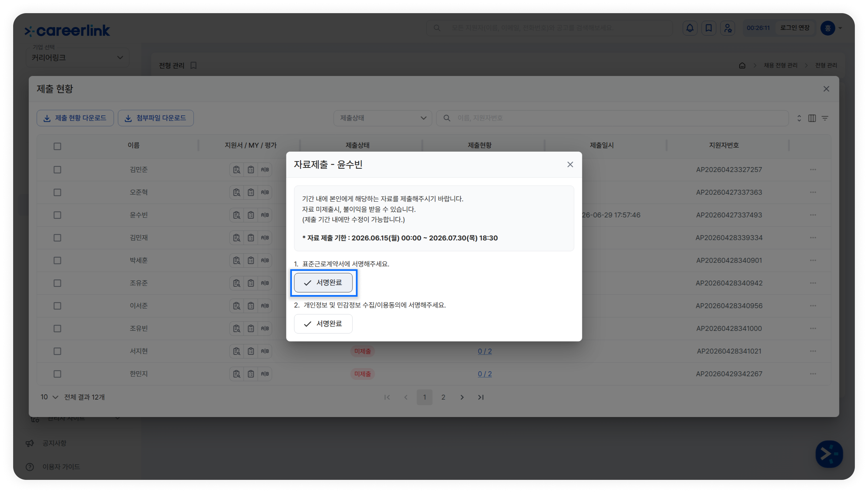Viewport: 868px width, 493px height.
Task: Open MY clipboard icon for 박세훈
Action: click(x=251, y=260)
